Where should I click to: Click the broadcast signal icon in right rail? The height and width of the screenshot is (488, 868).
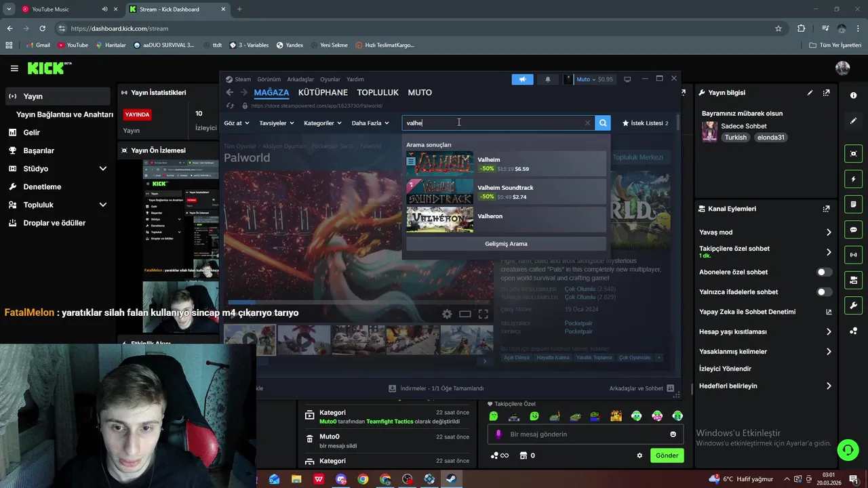(x=853, y=255)
